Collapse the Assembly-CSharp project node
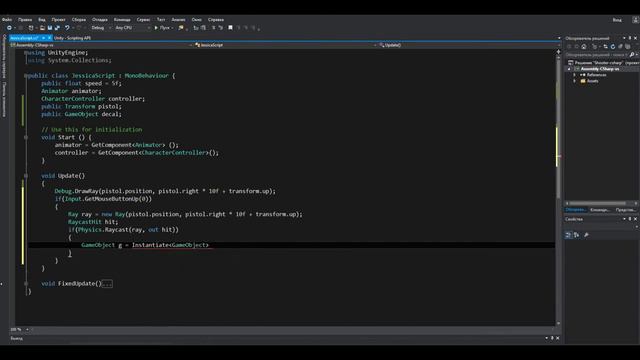Viewport: 640px width, 360px height. (569, 69)
